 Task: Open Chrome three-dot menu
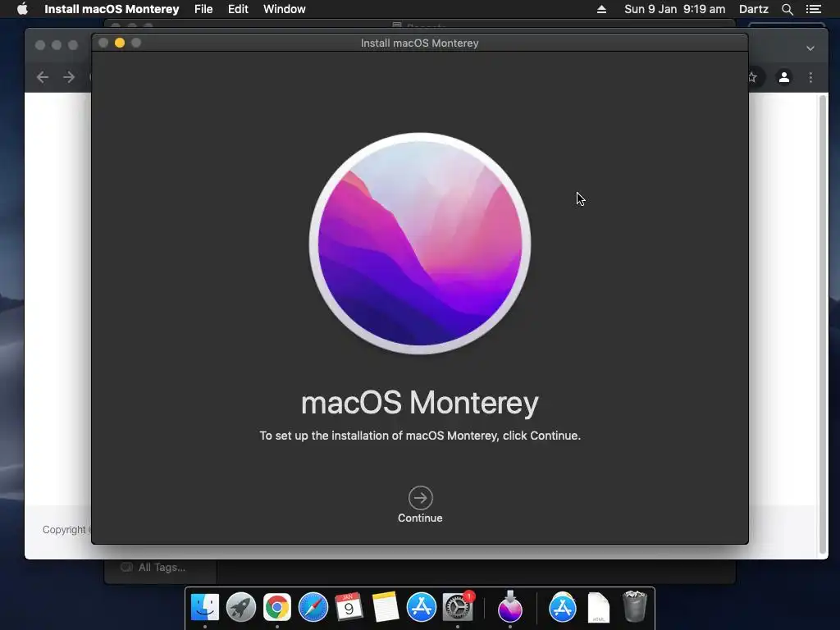[810, 77]
